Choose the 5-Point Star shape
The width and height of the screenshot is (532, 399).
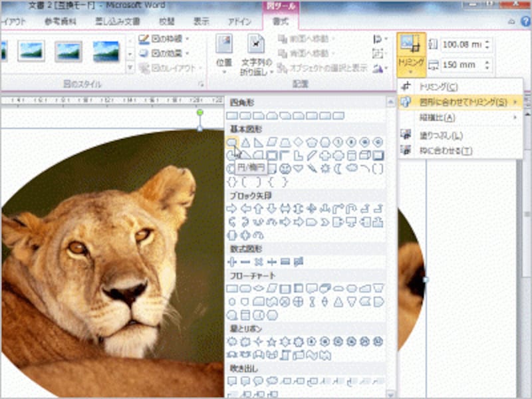point(272,342)
